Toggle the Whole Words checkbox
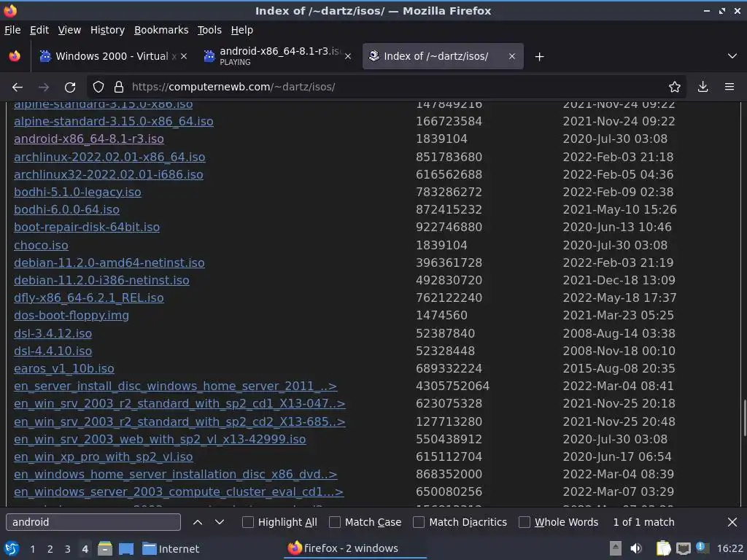Viewport: 747px width, 560px height. pos(525,522)
